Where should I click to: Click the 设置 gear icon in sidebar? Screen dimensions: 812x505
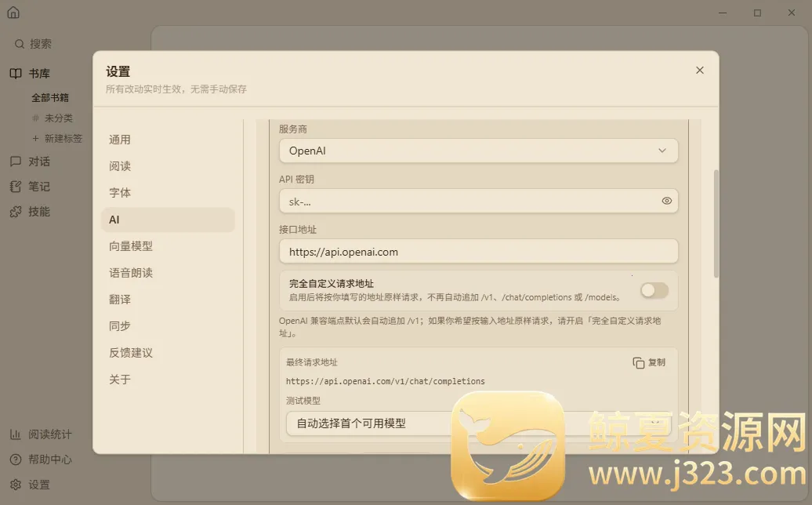click(x=16, y=485)
